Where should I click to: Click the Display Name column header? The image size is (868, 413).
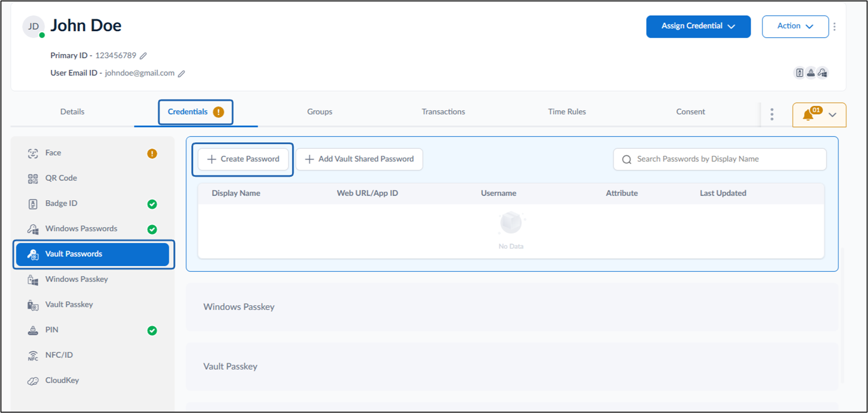[x=236, y=193]
